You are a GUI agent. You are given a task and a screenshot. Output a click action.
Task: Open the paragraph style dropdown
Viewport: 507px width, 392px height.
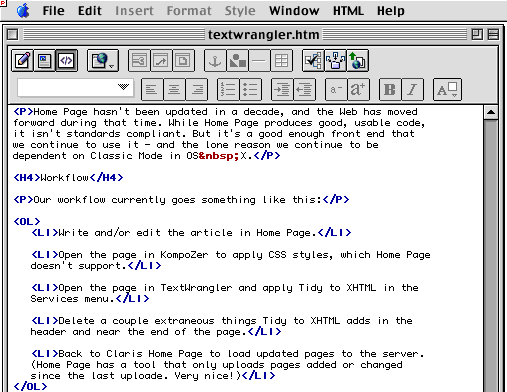76,88
